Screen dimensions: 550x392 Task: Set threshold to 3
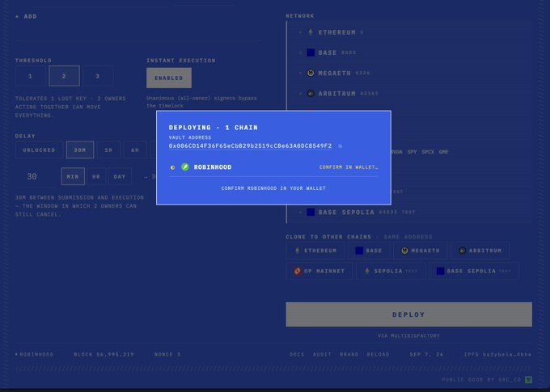point(98,76)
